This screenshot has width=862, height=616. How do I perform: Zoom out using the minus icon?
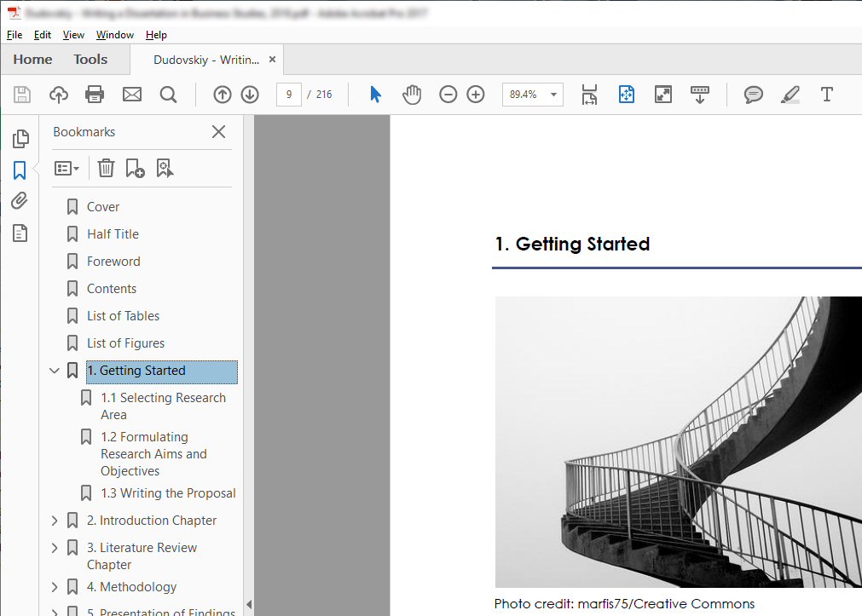pyautogui.click(x=448, y=95)
